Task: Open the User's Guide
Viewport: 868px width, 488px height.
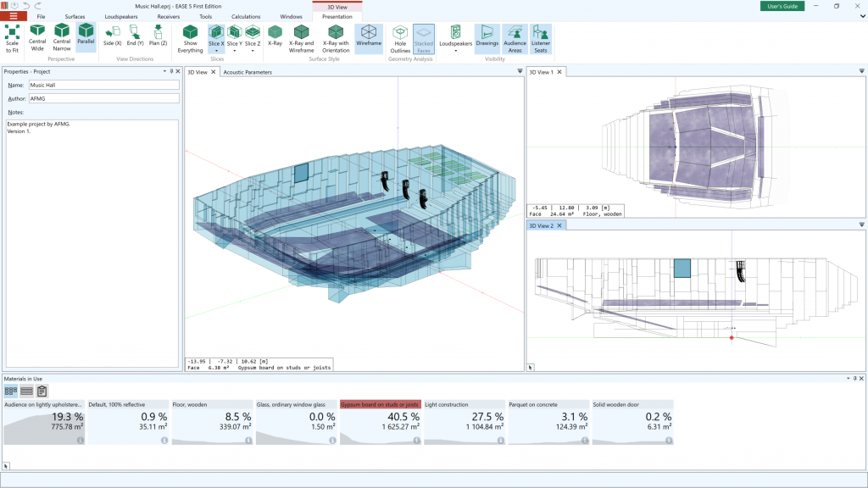Action: click(x=782, y=6)
